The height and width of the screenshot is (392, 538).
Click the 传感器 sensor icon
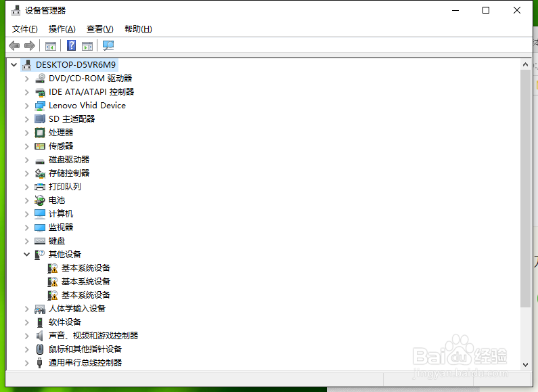[x=40, y=146]
